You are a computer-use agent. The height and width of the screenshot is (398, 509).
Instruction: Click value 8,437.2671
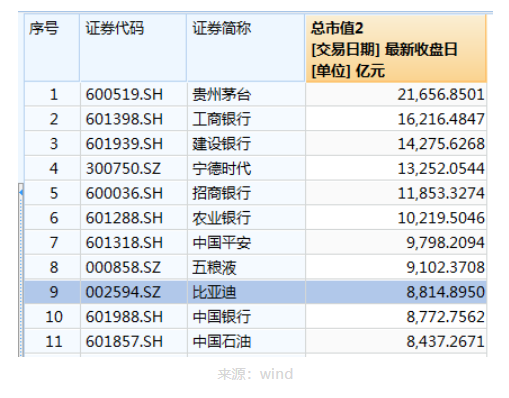(445, 342)
